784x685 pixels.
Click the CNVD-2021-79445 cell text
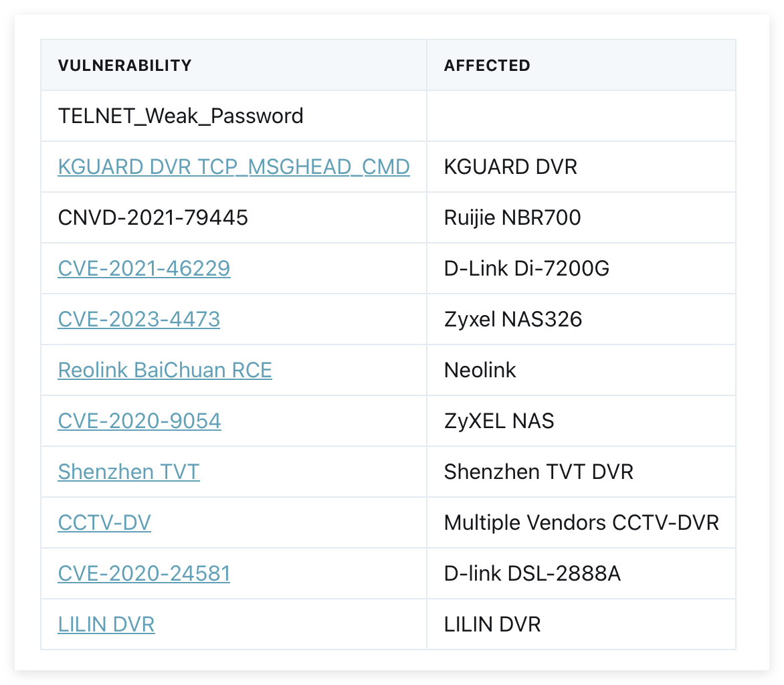coord(153,217)
